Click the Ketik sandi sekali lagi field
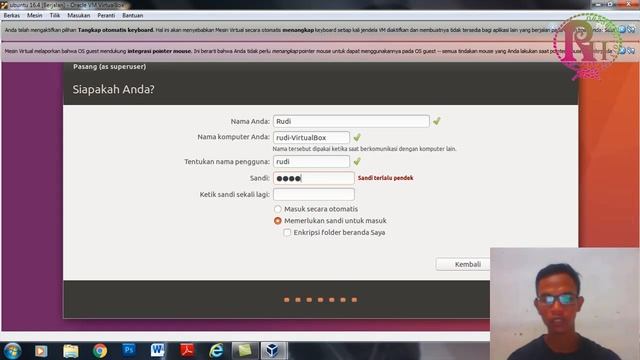Image resolution: width=640 pixels, height=360 pixels. coord(313,194)
